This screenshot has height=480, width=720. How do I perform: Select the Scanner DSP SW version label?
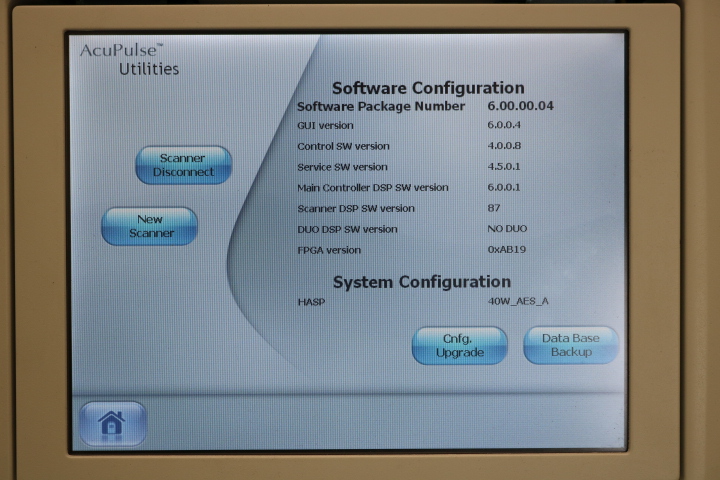click(356, 209)
